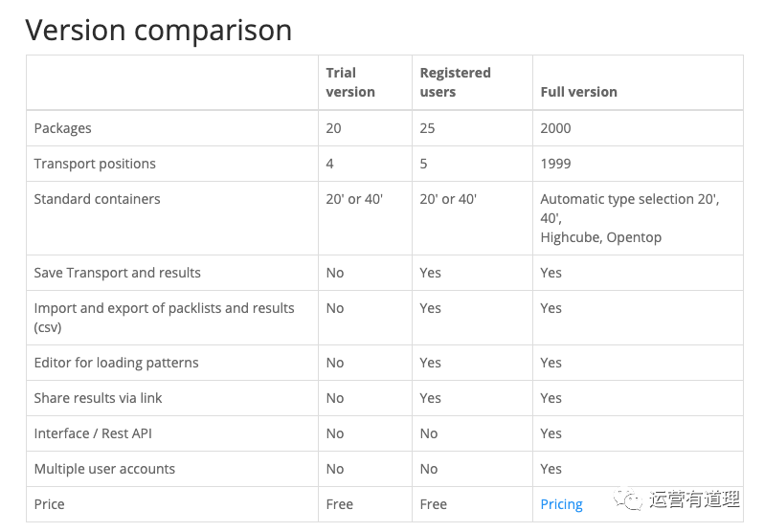Select the 'Packages' row label
The width and height of the screenshot is (764, 532).
coord(62,128)
